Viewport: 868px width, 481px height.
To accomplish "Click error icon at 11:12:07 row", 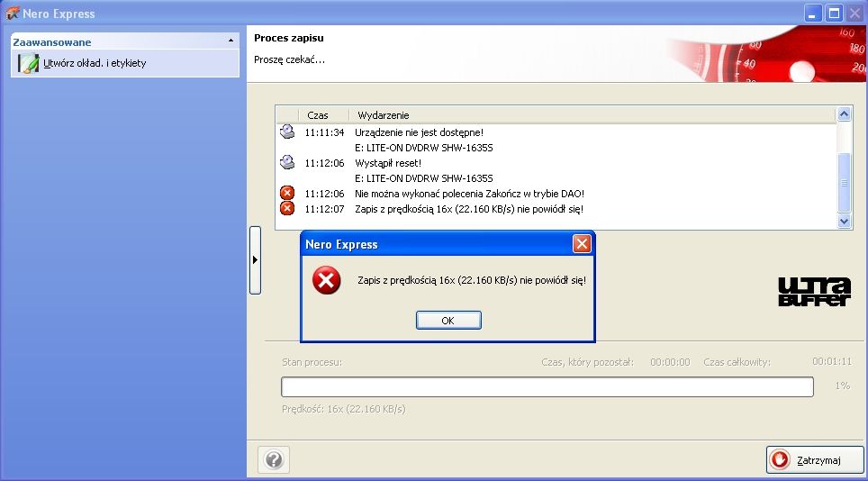I will click(x=287, y=209).
